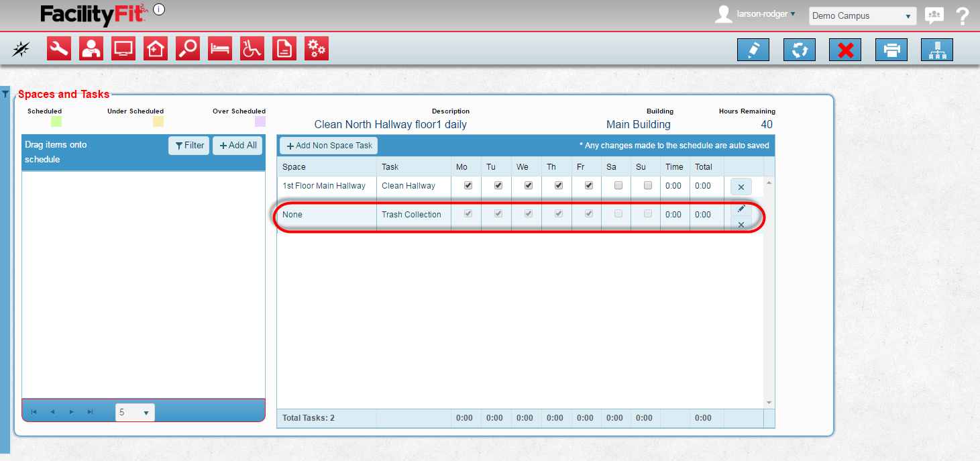Open the Demo Campus dropdown
This screenshot has height=461, width=980.
[863, 16]
